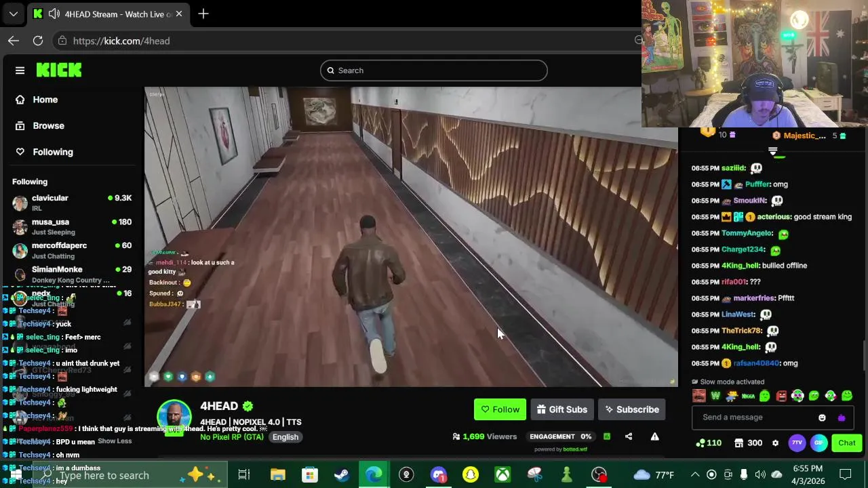Click the address bar URL kick.com/4head
868x488 pixels.
pos(121,41)
